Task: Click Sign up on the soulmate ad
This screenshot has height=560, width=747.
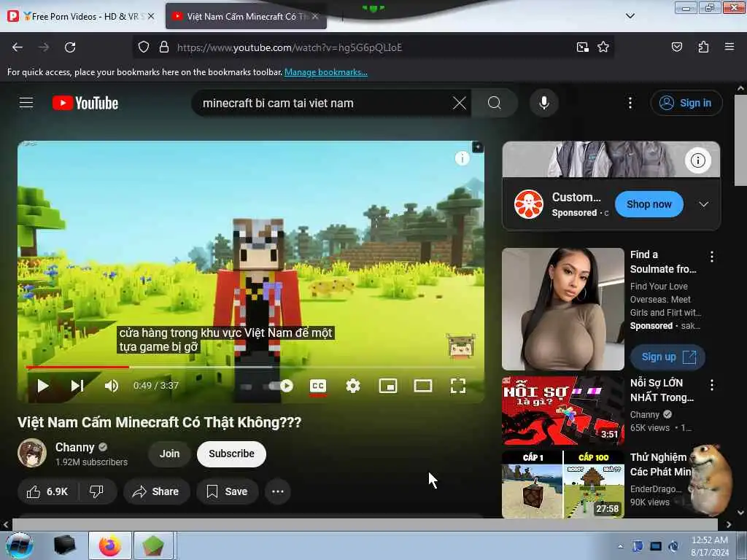Action: 668,357
